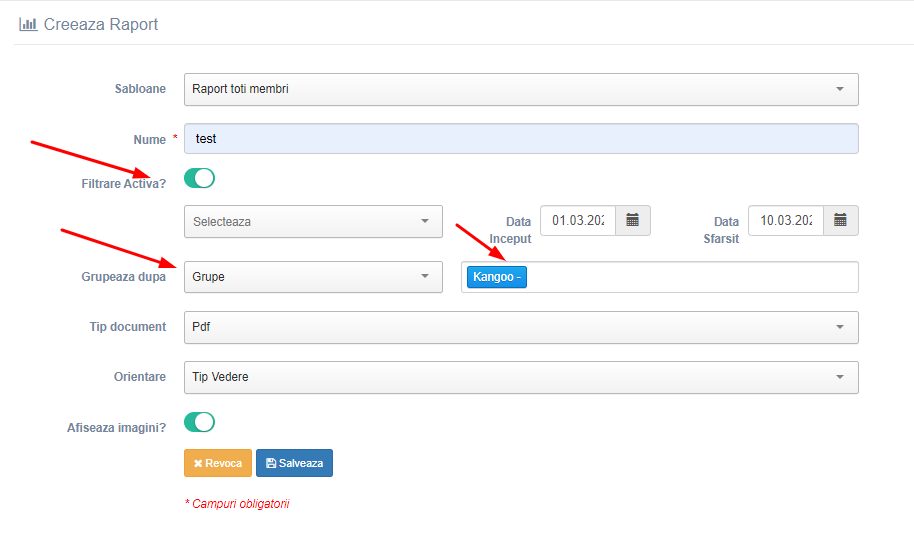Toggle the Filtrare Activa switch
The image size is (914, 544).
tap(199, 178)
